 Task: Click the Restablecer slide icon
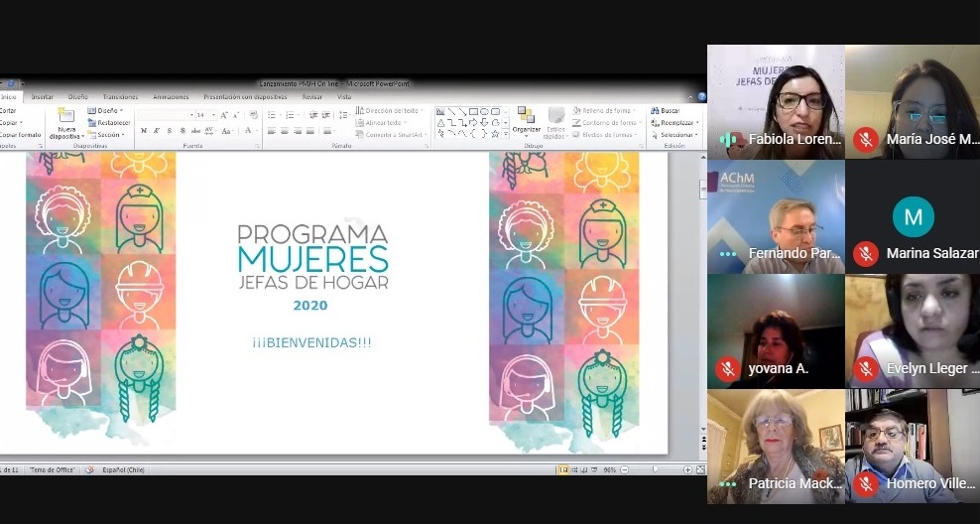point(91,122)
